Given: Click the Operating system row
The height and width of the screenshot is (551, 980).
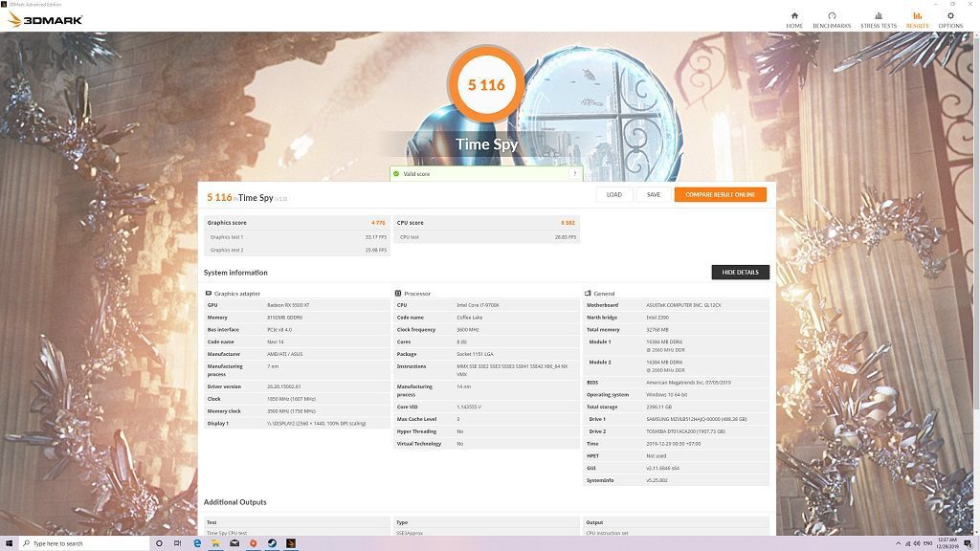Looking at the screenshot, I should 676,394.
